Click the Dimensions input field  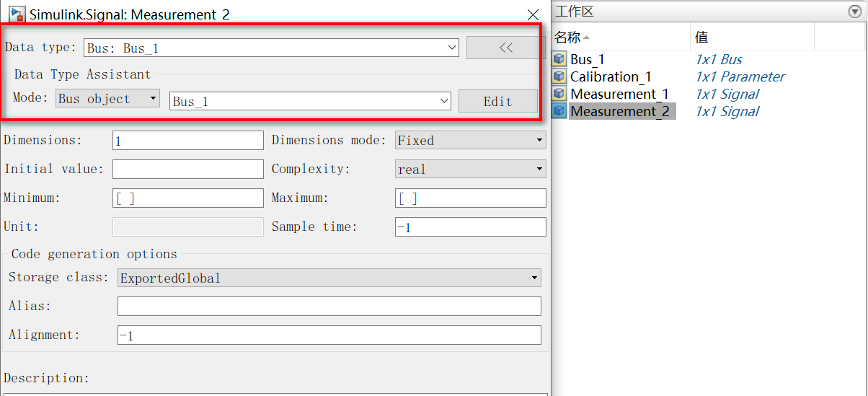coord(188,141)
